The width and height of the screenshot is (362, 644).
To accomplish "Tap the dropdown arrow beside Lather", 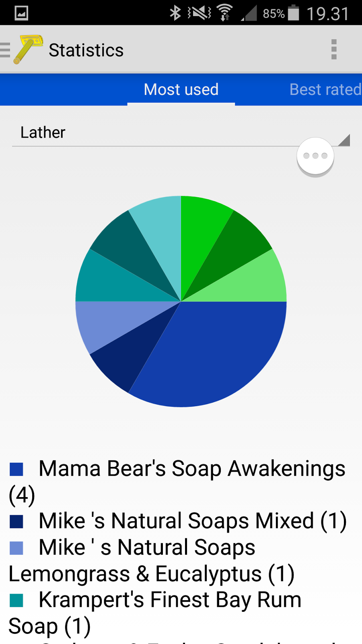I will click(x=344, y=140).
